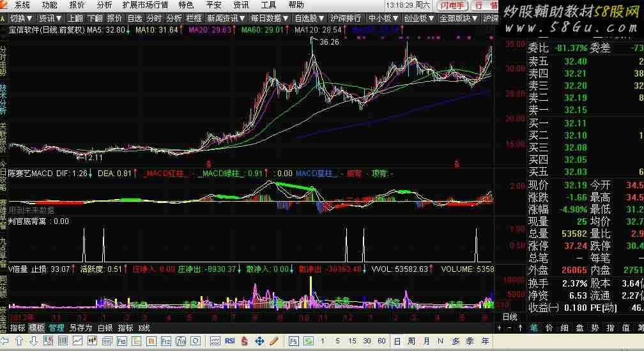
Task: Expand the 资讯 toolbar dropdown
Action: (50, 19)
